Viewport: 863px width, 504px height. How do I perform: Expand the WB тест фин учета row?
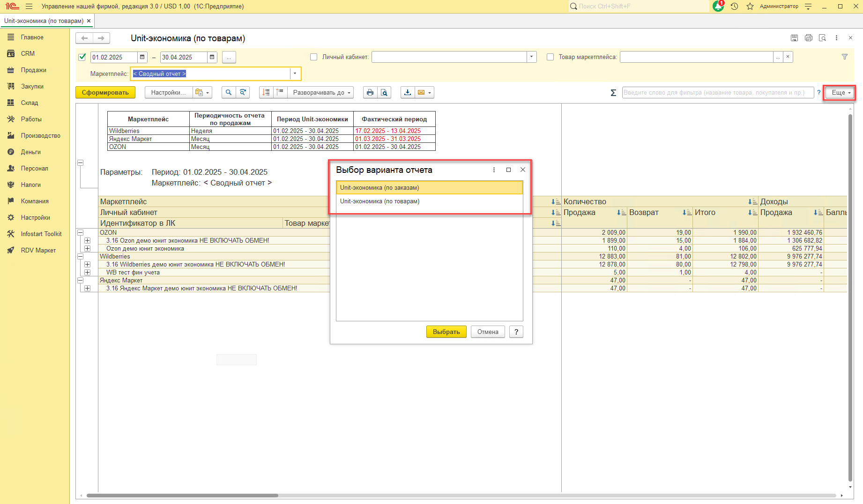(88, 273)
